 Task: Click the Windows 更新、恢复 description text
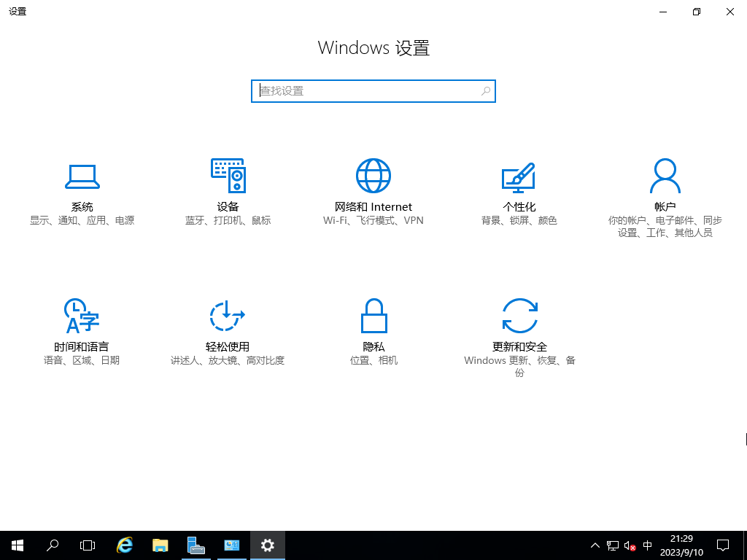pyautogui.click(x=519, y=367)
